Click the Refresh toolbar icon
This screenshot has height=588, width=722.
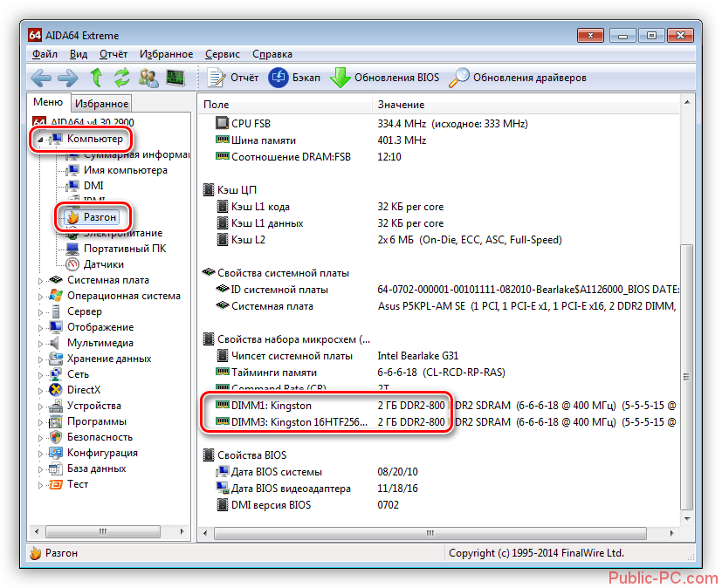point(121,78)
